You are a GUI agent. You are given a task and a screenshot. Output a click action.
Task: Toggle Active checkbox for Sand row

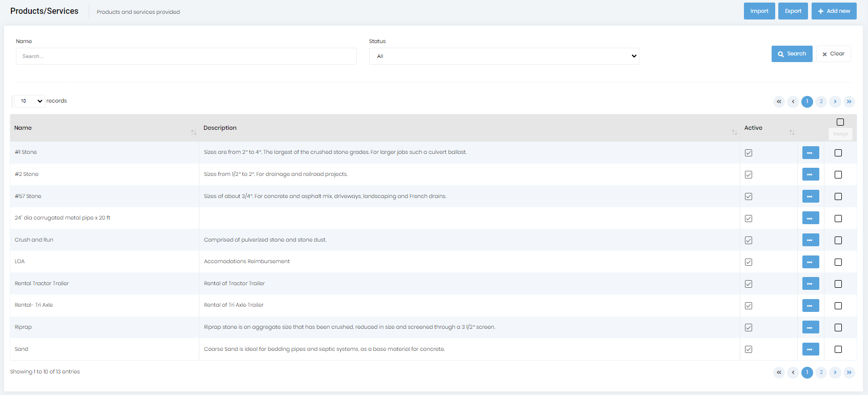[x=749, y=349]
